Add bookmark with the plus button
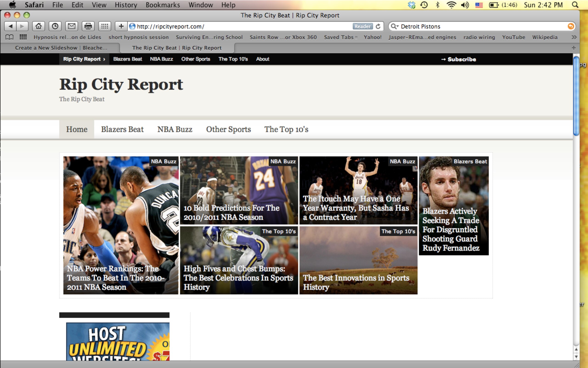 coord(121,26)
